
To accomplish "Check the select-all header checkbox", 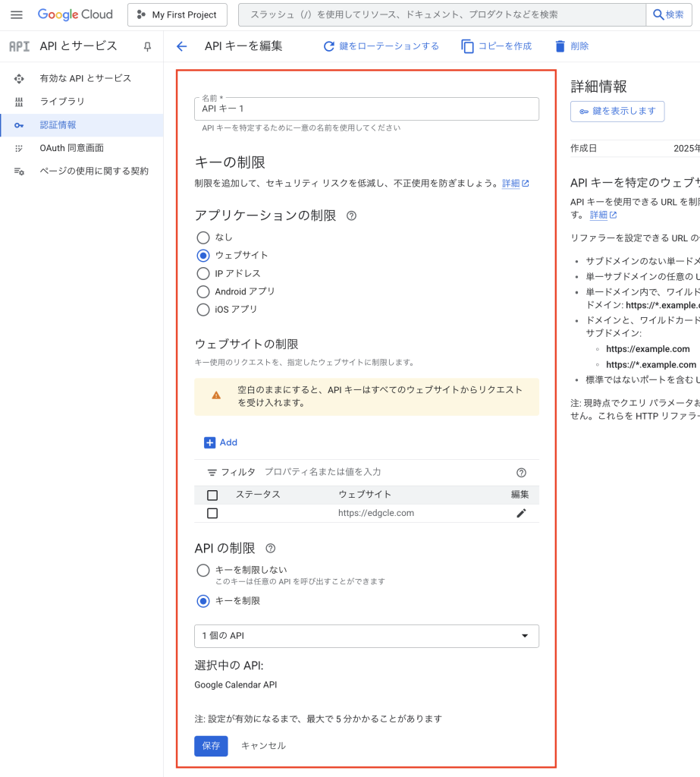I will pyautogui.click(x=212, y=495).
